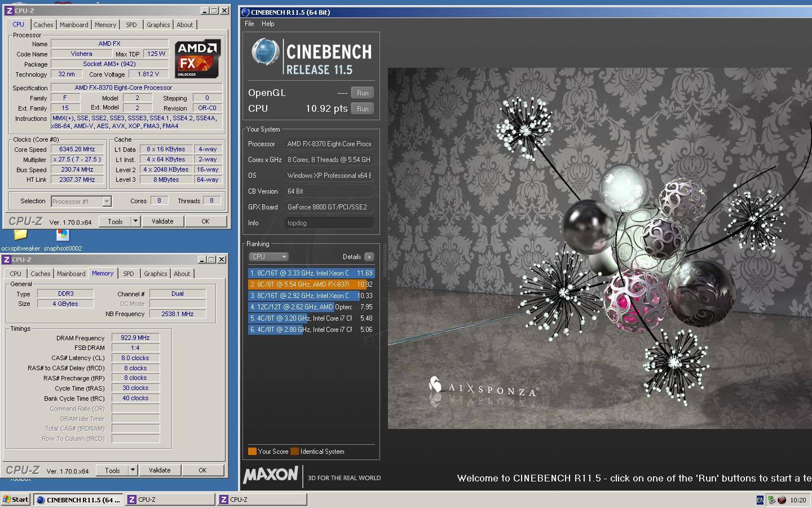Open the Tools dropdown arrow in Memory CPU-Z window
The width and height of the screenshot is (812, 508).
pyautogui.click(x=133, y=470)
